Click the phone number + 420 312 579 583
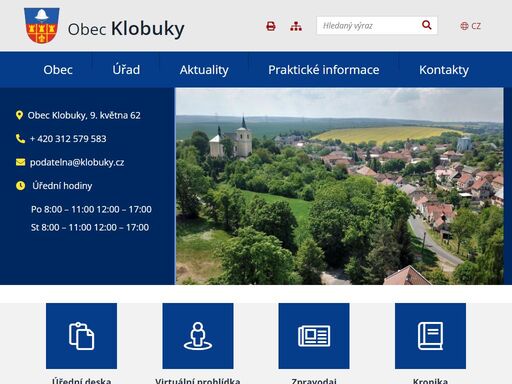The image size is (512, 384). tap(68, 139)
